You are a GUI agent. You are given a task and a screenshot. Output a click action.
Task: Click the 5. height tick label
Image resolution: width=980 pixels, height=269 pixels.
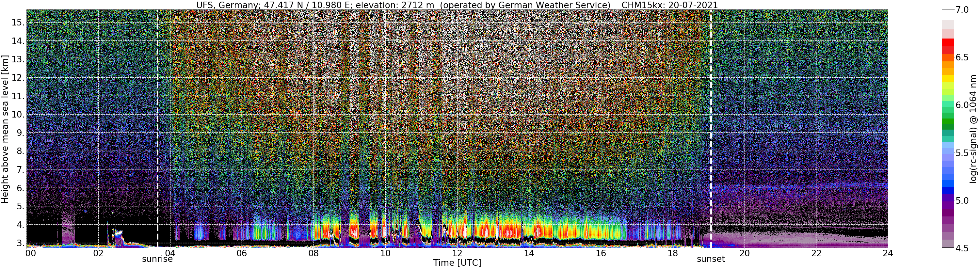point(20,206)
